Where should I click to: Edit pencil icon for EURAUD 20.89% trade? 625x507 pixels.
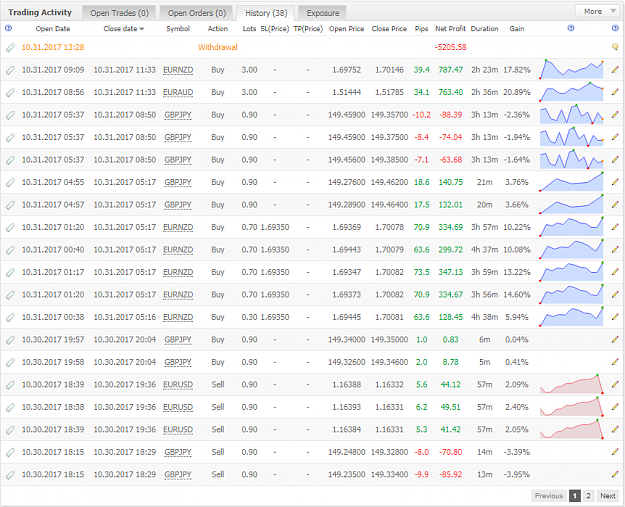(x=615, y=92)
